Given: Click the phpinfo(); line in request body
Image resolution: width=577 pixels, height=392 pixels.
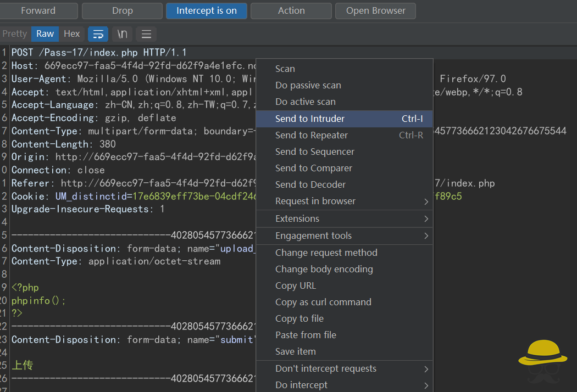Looking at the screenshot, I should click(x=38, y=300).
